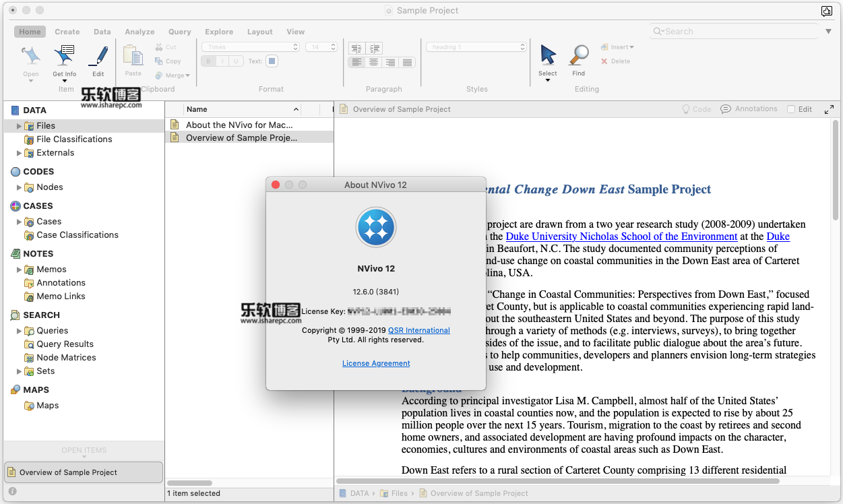Open the Explore ribbon tab
The height and width of the screenshot is (504, 843).
point(219,32)
